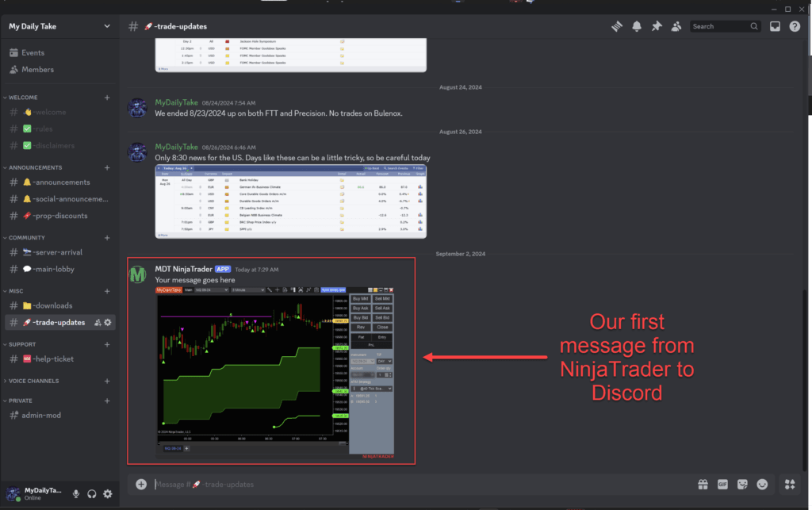Add channel to MISC category
812x510 pixels.
point(107,292)
